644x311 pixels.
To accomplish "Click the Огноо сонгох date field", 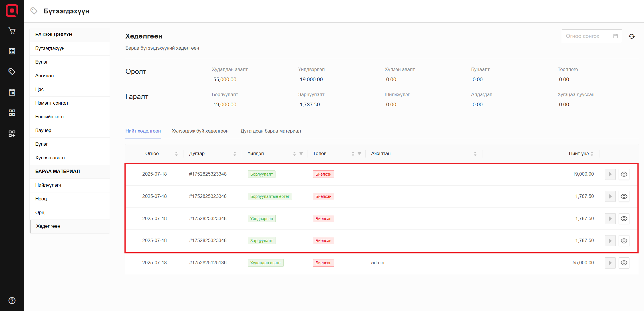I will click(588, 36).
